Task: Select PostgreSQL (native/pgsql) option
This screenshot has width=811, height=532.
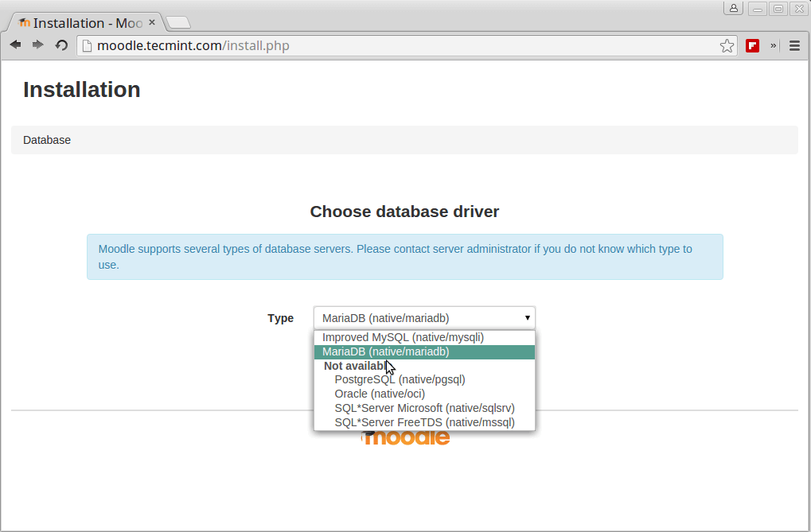Action: pos(424,379)
